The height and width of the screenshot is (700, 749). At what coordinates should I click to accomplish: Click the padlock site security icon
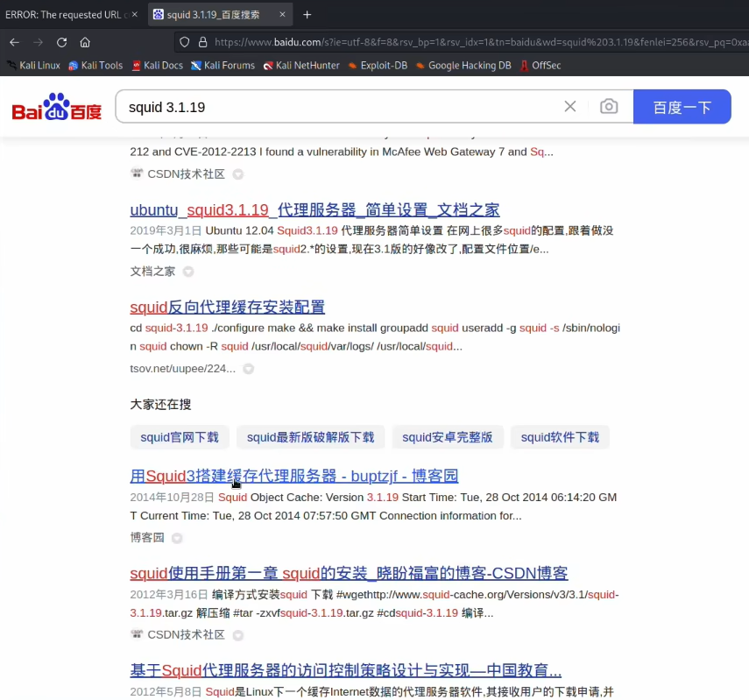click(203, 43)
